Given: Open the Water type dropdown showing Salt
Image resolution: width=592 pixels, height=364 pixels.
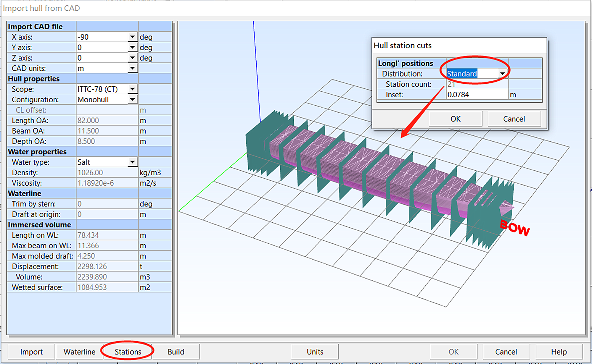Looking at the screenshot, I should click(133, 162).
